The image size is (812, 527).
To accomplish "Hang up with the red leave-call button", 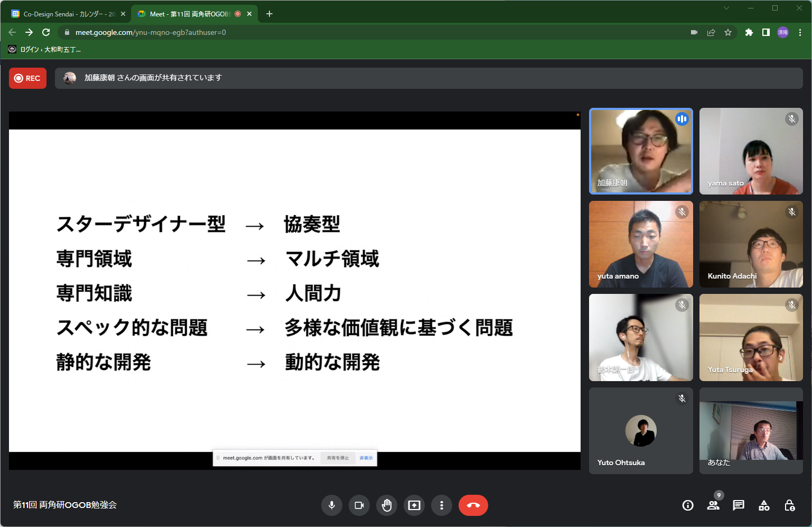I will click(473, 505).
